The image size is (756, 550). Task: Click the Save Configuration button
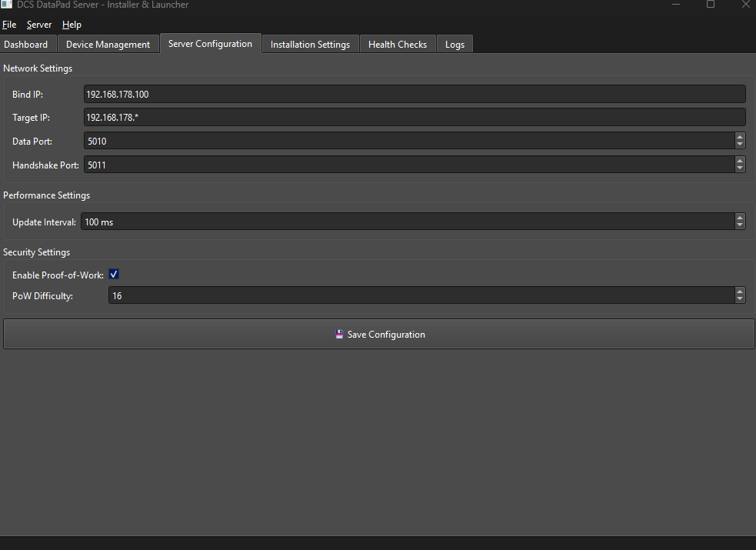point(379,334)
